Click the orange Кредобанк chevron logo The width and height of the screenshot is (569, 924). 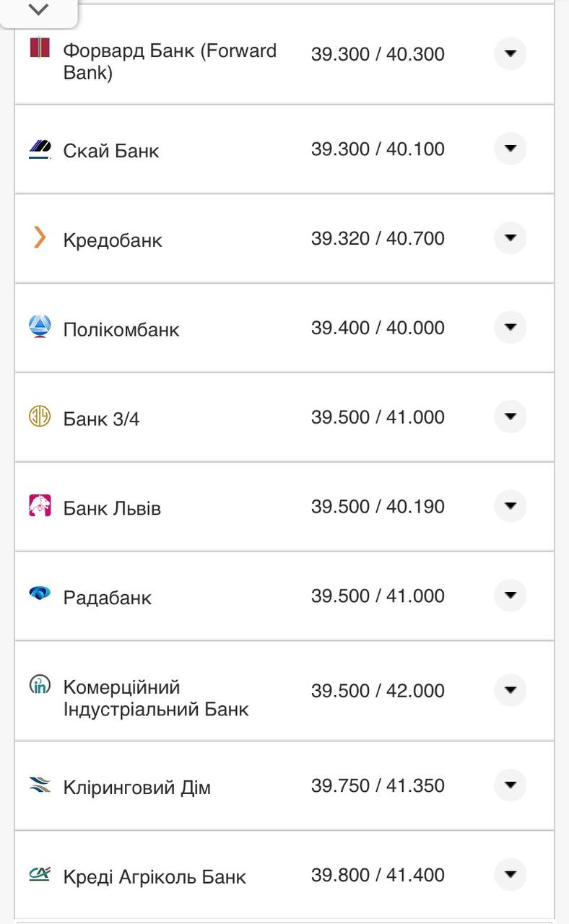[40, 237]
